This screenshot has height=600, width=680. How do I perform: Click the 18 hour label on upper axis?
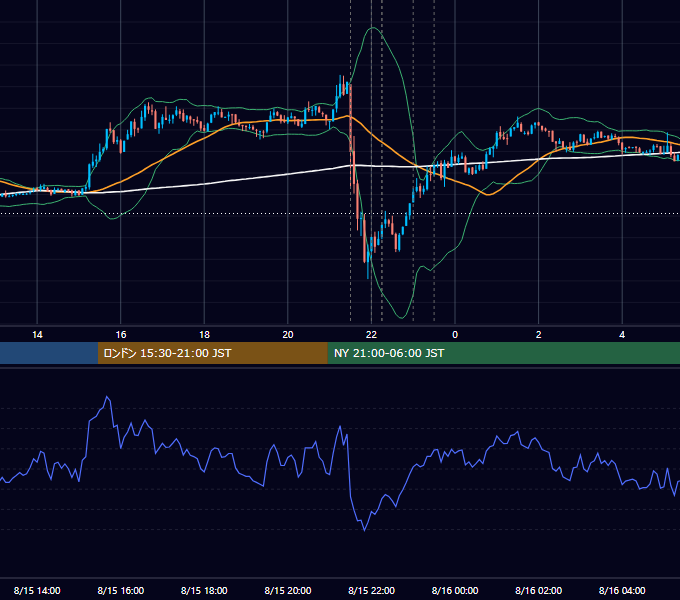click(204, 335)
